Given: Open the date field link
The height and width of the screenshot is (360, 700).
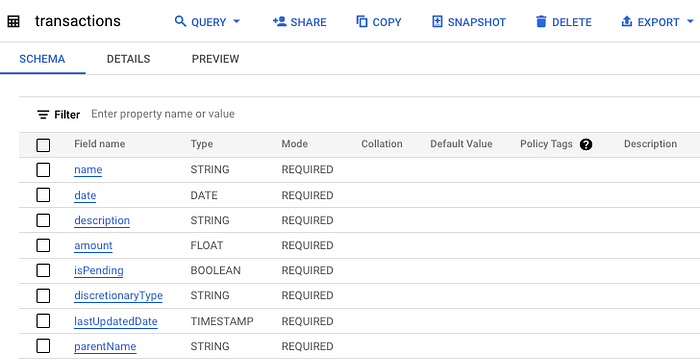Looking at the screenshot, I should click(x=85, y=196).
